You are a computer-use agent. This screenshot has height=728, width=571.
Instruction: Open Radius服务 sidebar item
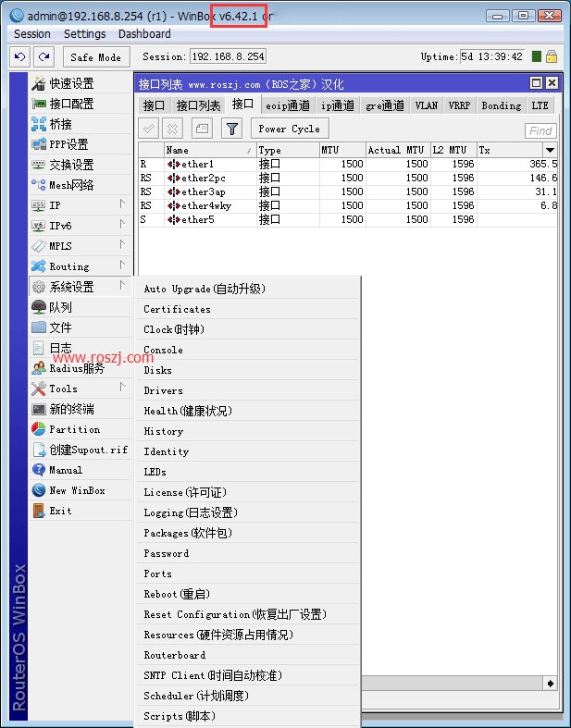[x=81, y=368]
